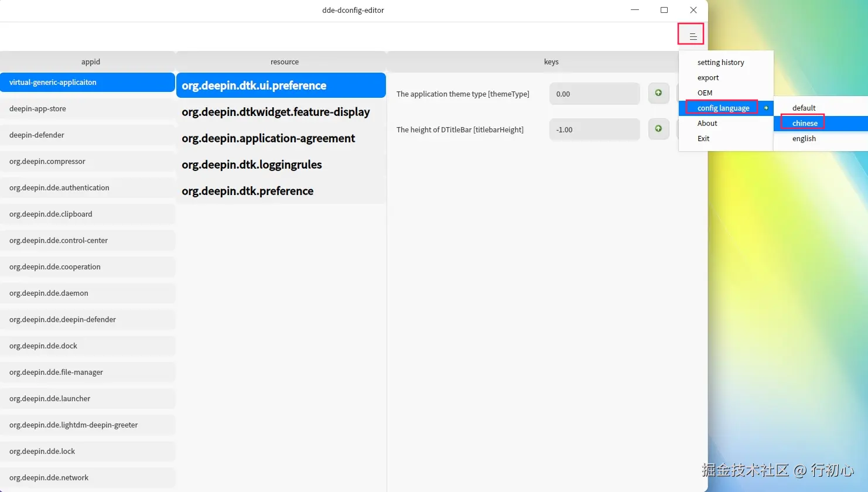This screenshot has height=492, width=868.
Task: Click Exit in the menu
Action: click(703, 138)
